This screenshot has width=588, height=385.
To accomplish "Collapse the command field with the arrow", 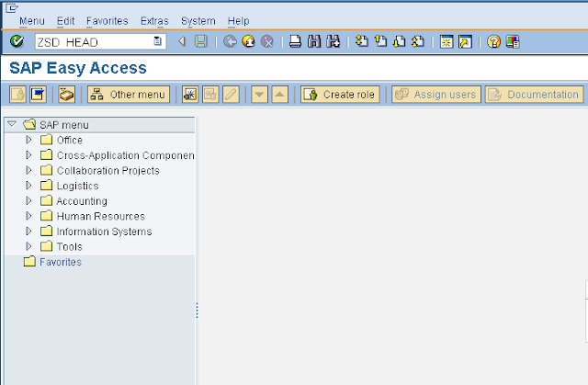I will 182,41.
